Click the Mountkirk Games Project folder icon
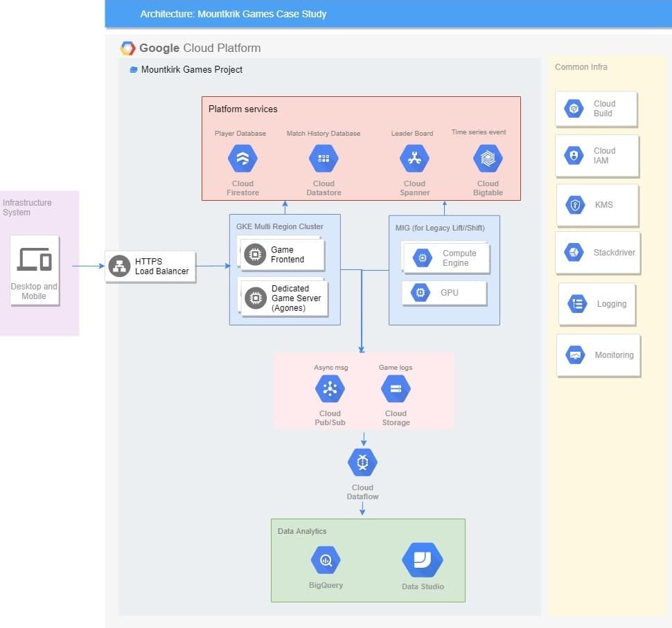The image size is (672, 628). click(x=134, y=69)
